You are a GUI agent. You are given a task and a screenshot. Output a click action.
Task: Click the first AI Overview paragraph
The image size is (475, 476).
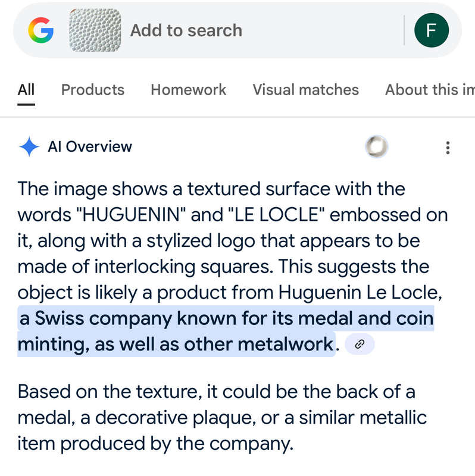pyautogui.click(x=233, y=267)
